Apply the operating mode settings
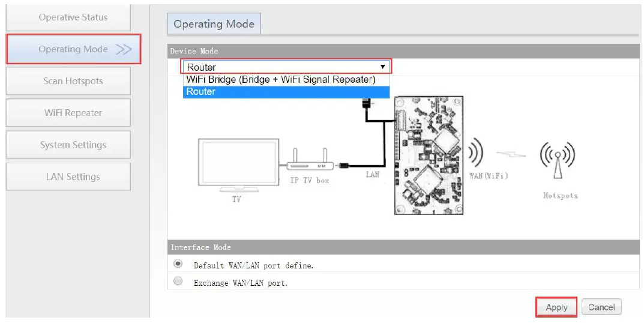The height and width of the screenshot is (323, 644). 556,307
